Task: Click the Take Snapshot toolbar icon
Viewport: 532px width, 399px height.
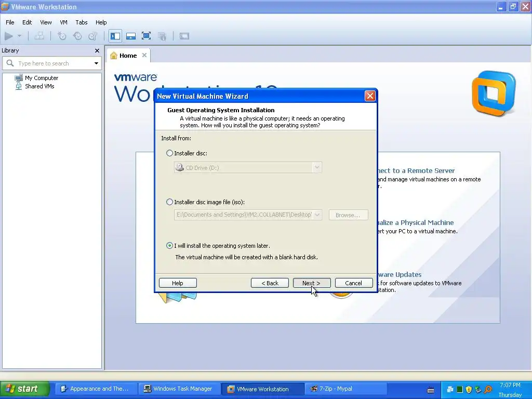Action: pos(62,36)
